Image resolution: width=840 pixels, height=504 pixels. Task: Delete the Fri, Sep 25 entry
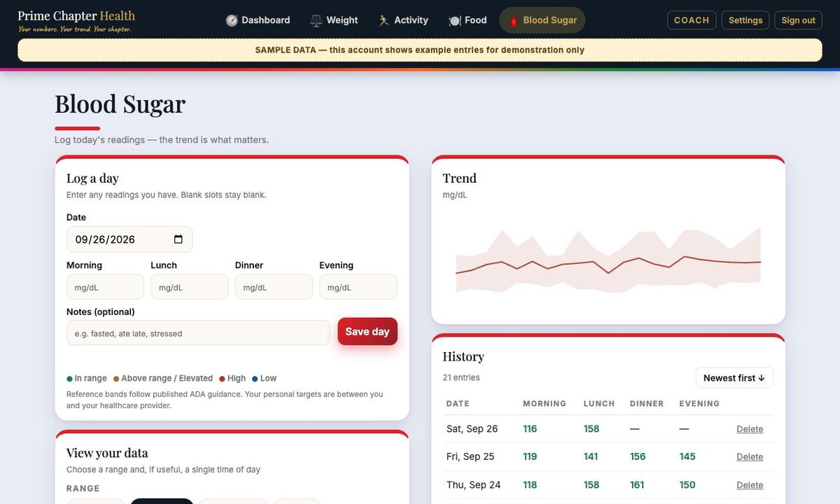(750, 457)
